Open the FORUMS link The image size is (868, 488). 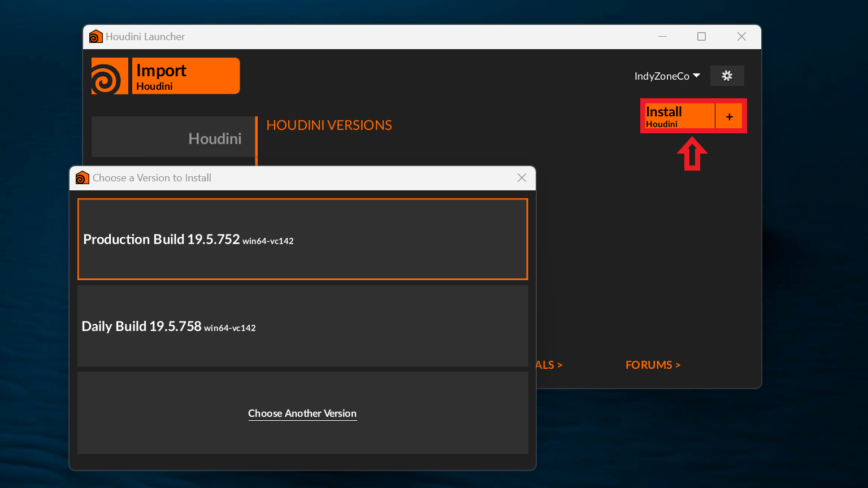tap(653, 365)
